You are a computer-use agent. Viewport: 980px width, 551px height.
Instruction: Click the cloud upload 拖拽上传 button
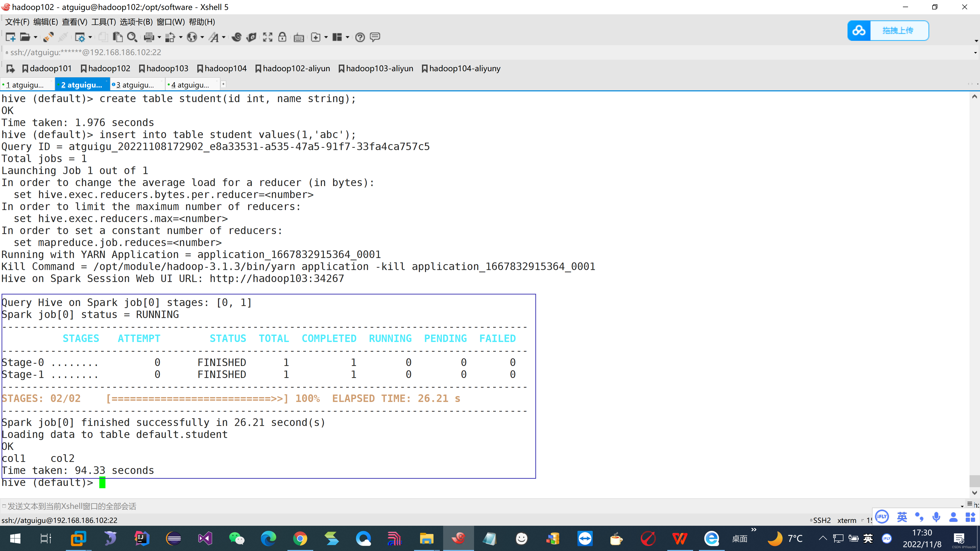coord(888,30)
